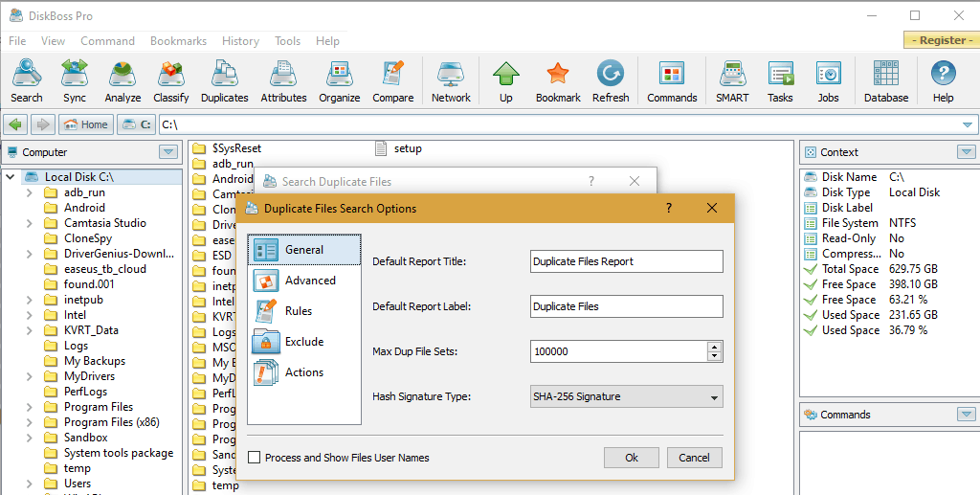Open the Bookmarks menu
This screenshot has width=980, height=495.
pos(178,41)
